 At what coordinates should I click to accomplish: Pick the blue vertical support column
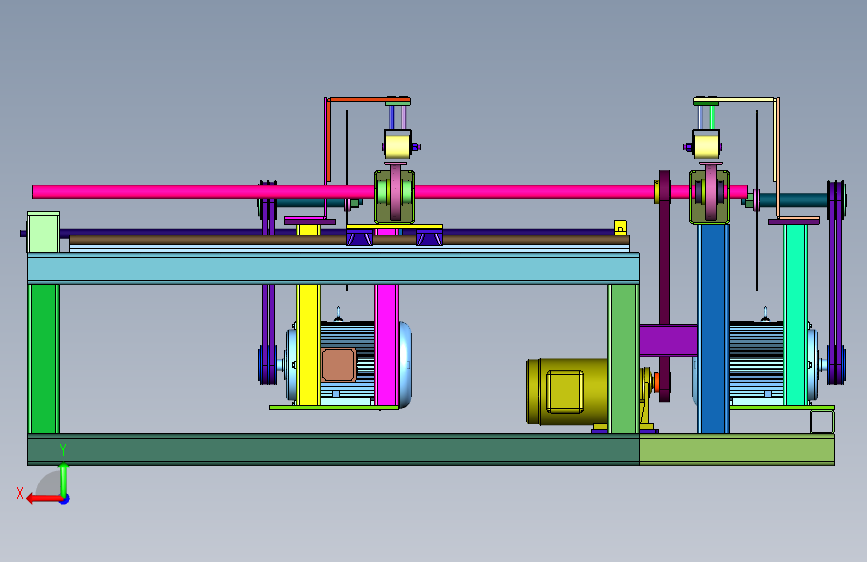coord(713,329)
